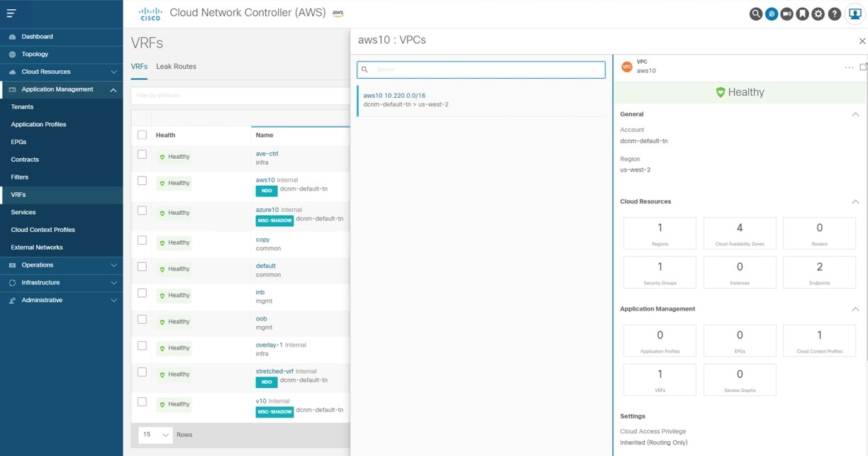The image size is (868, 456).
Task: Check the box for the aws10 row
Action: click(x=142, y=181)
